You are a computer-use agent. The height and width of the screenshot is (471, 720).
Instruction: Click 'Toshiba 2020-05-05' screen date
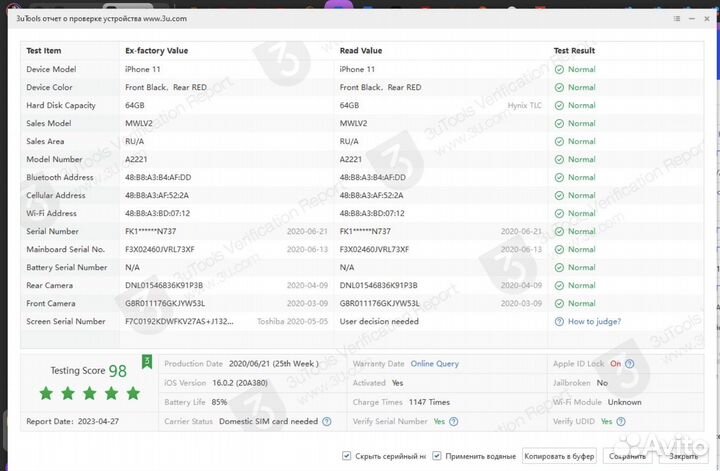(x=292, y=321)
